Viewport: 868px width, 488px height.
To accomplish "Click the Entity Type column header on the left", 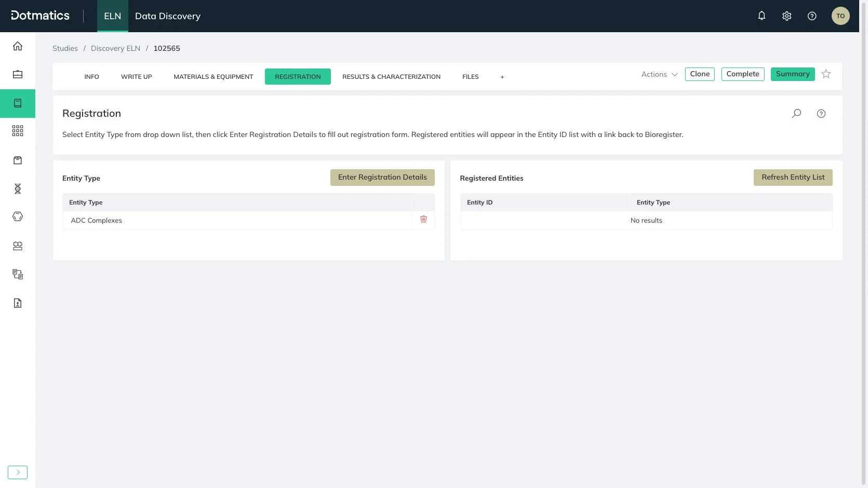I will point(237,202).
